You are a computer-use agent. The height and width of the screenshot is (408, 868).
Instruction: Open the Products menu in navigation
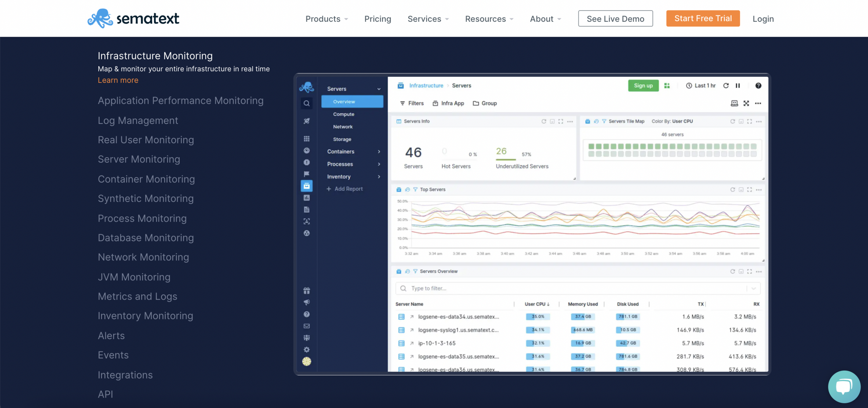point(327,18)
